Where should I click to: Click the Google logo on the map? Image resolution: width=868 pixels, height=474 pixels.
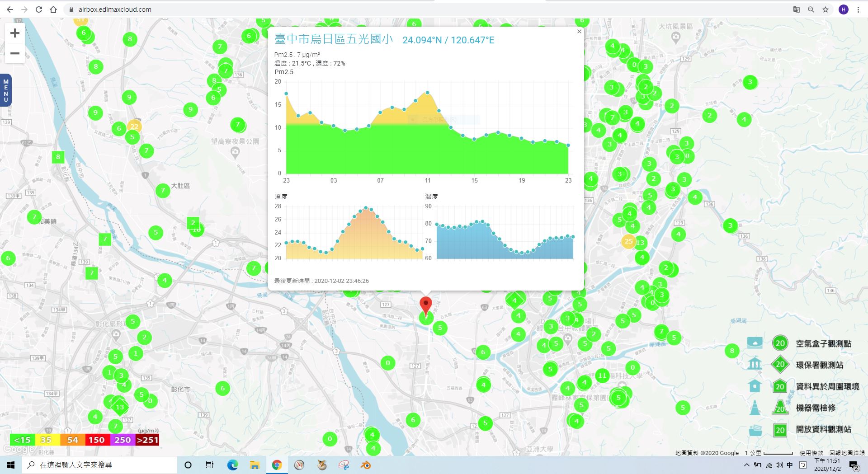click(x=18, y=449)
